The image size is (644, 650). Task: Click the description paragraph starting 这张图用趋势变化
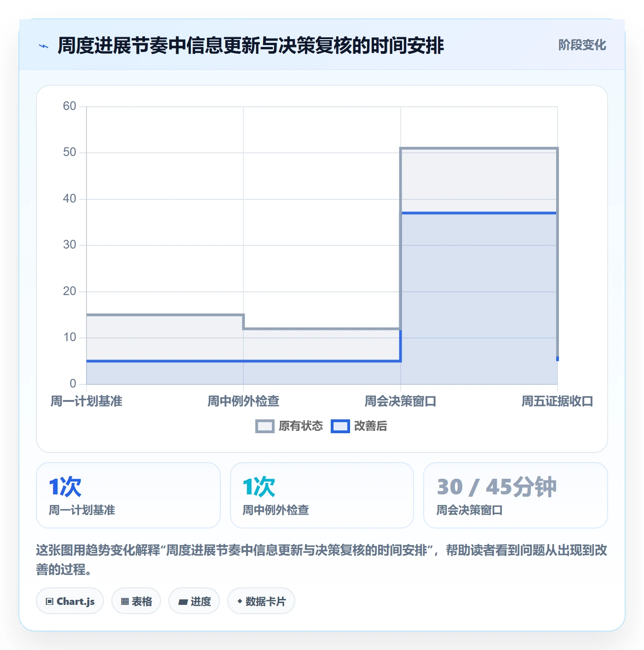[x=322, y=560]
